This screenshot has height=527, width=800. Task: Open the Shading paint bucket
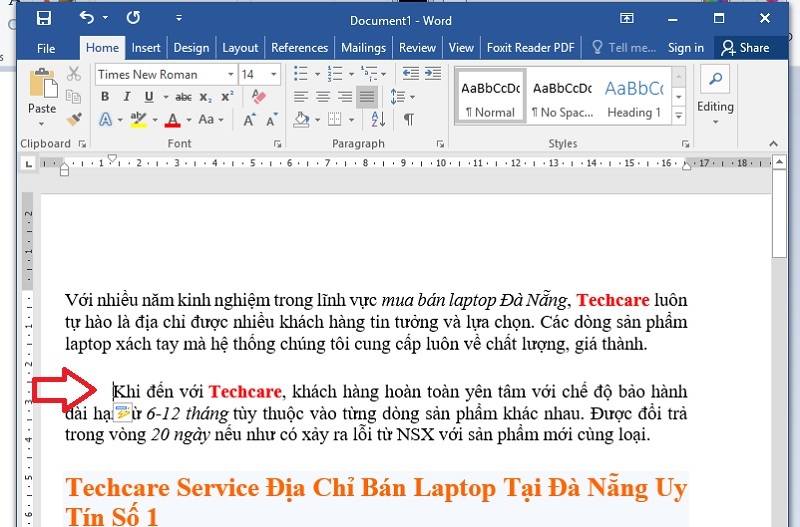tap(301, 119)
